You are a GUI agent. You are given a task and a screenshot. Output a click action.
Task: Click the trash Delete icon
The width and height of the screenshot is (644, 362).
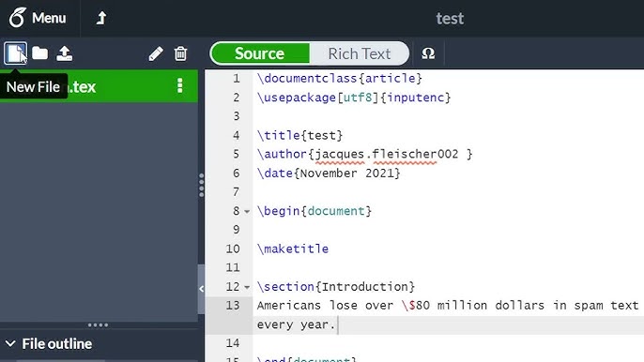(x=180, y=53)
